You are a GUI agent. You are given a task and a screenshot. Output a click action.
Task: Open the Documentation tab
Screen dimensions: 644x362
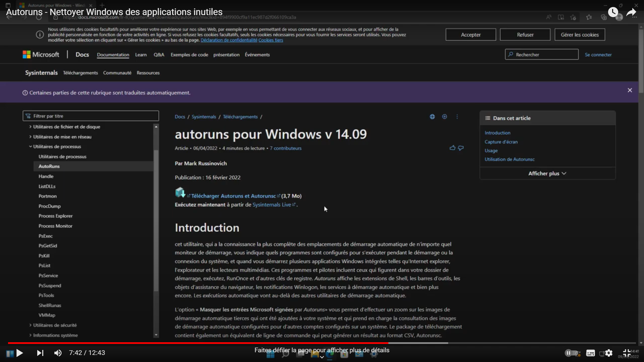[x=113, y=55]
